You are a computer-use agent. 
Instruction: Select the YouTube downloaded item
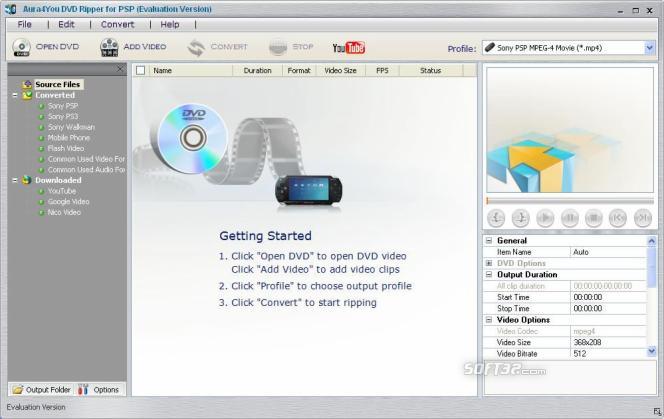pos(62,191)
